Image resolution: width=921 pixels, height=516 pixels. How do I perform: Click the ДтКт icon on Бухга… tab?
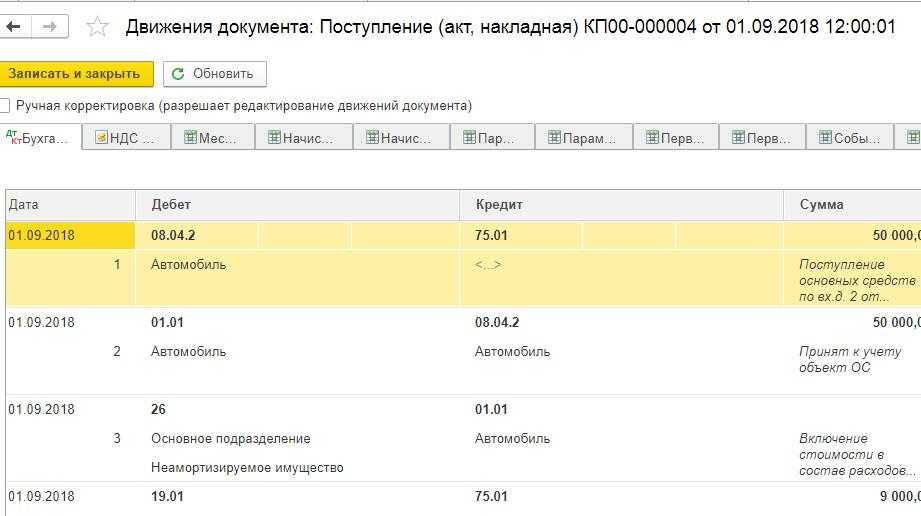(13, 138)
